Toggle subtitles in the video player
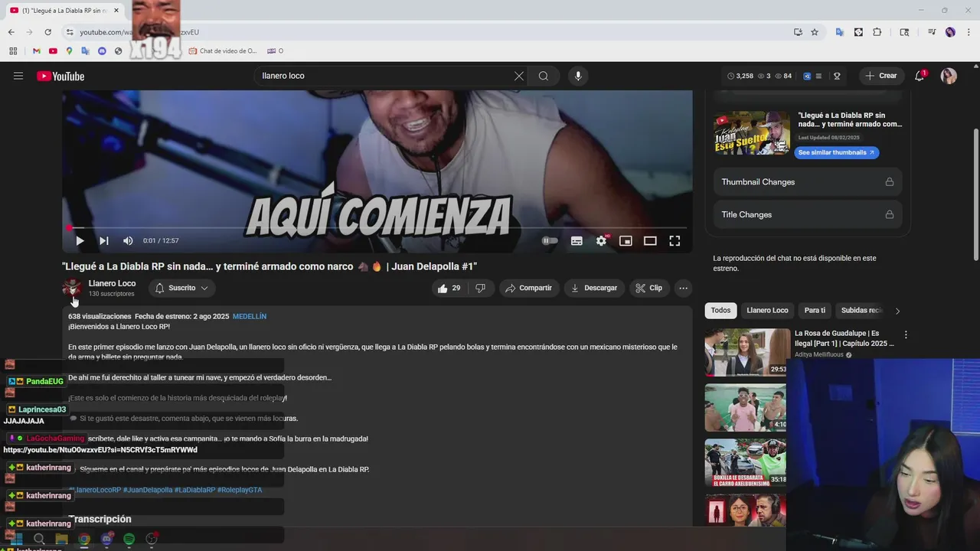The width and height of the screenshot is (980, 551). click(577, 240)
